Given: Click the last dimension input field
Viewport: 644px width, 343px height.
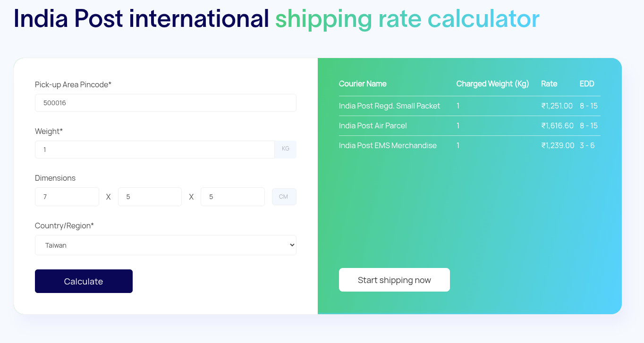Looking at the screenshot, I should point(232,197).
